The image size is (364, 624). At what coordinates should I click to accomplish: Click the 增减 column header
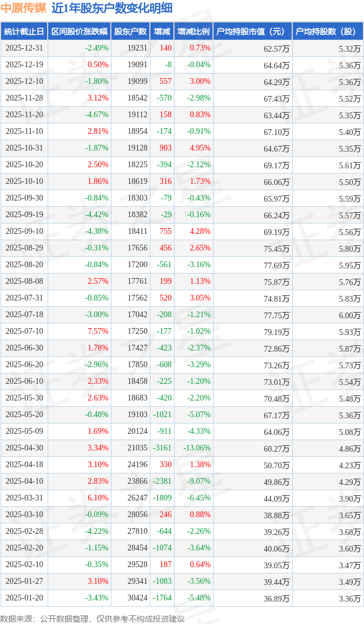click(162, 32)
